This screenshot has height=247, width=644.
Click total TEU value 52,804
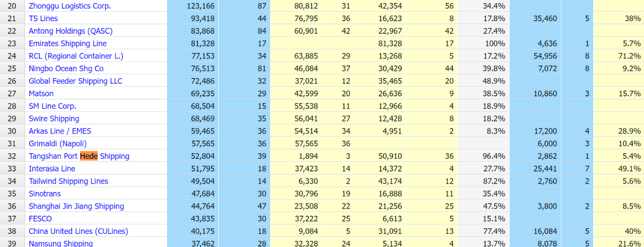(x=202, y=156)
